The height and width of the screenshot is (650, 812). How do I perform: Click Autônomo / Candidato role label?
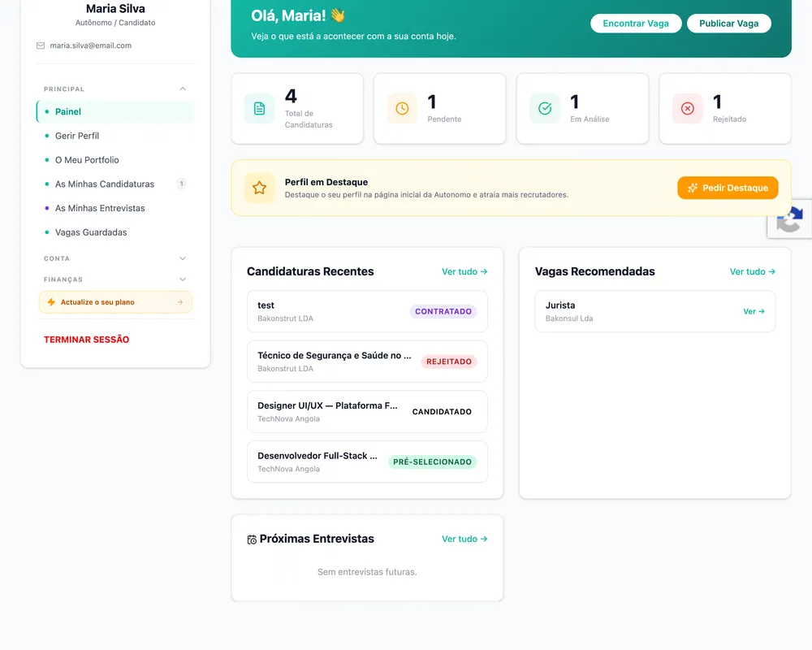[x=115, y=23]
